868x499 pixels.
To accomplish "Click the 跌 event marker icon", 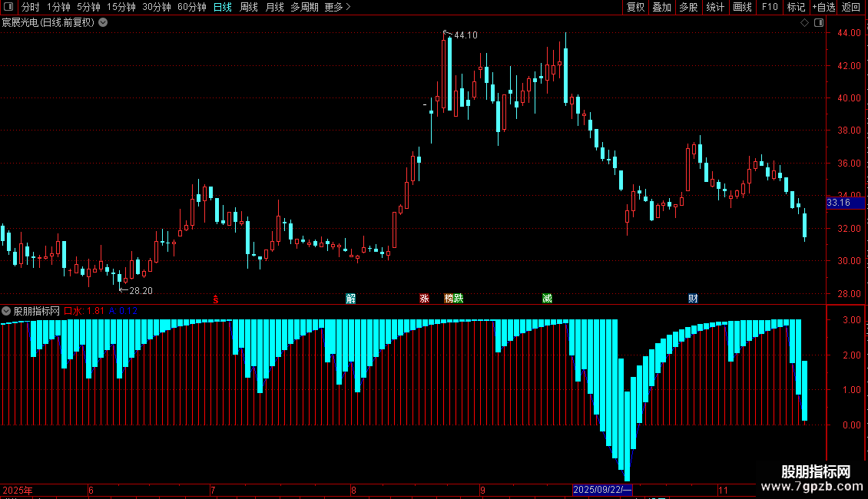I will [x=459, y=299].
